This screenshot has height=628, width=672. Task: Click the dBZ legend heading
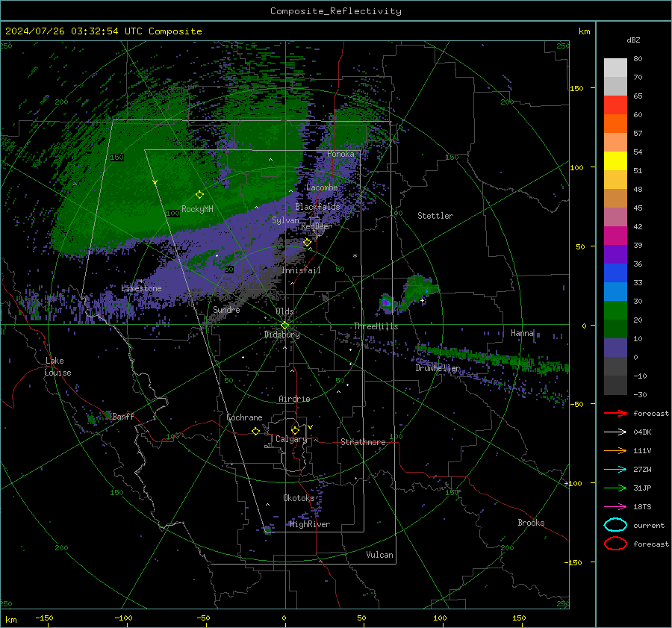tap(633, 40)
